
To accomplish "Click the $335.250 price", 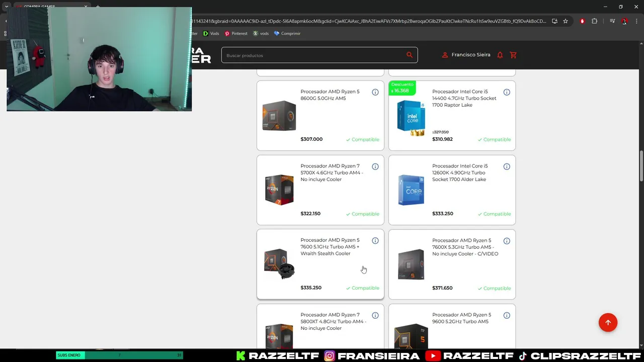I will 311,288.
